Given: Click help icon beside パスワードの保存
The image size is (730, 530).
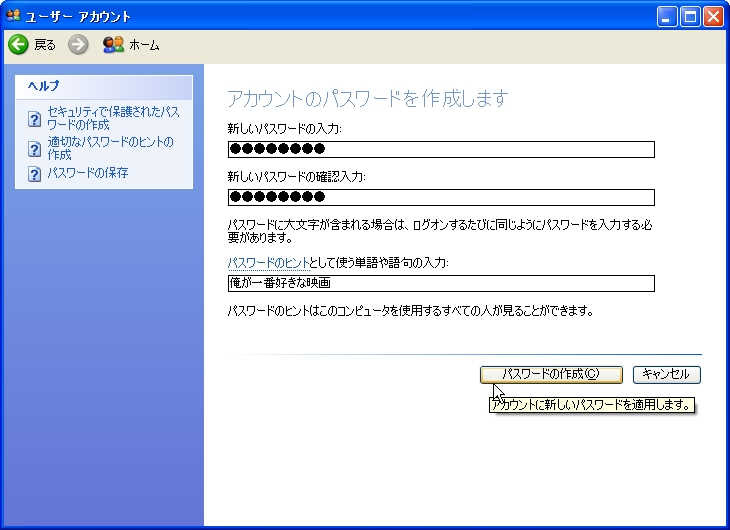Looking at the screenshot, I should coord(34,174).
